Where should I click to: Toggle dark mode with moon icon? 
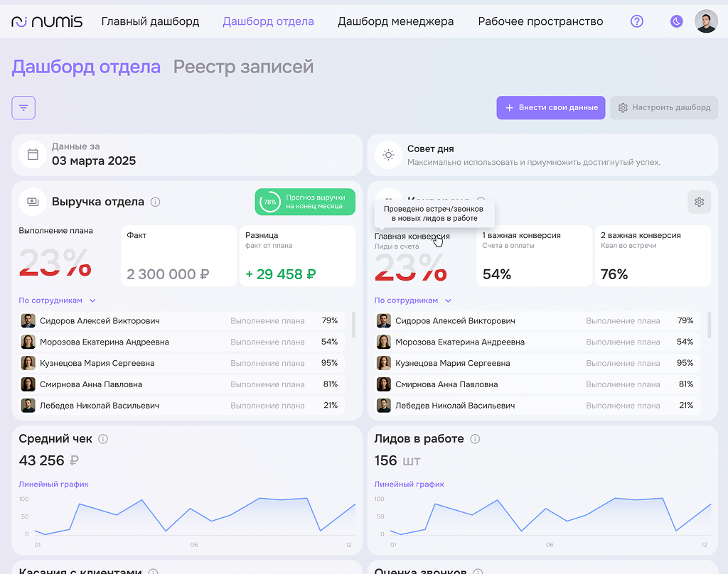pyautogui.click(x=676, y=21)
